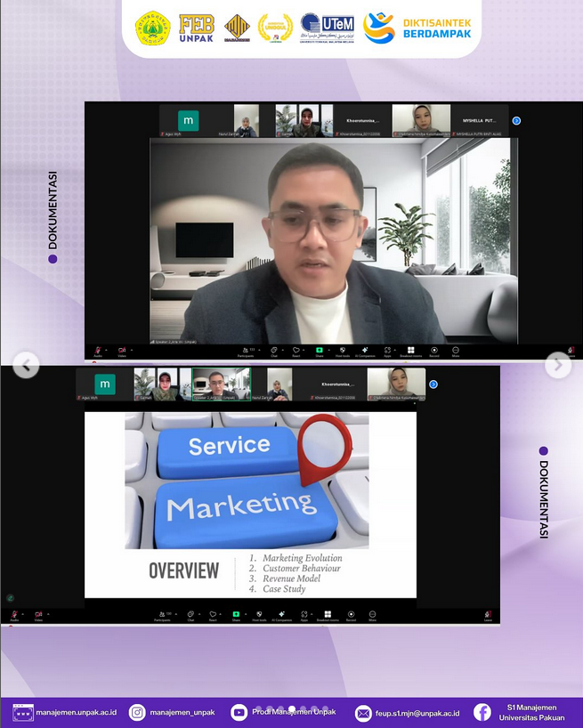Open Breakout rooms in lower Zoom window
Screen dimensions: 583x728
(x=328, y=616)
